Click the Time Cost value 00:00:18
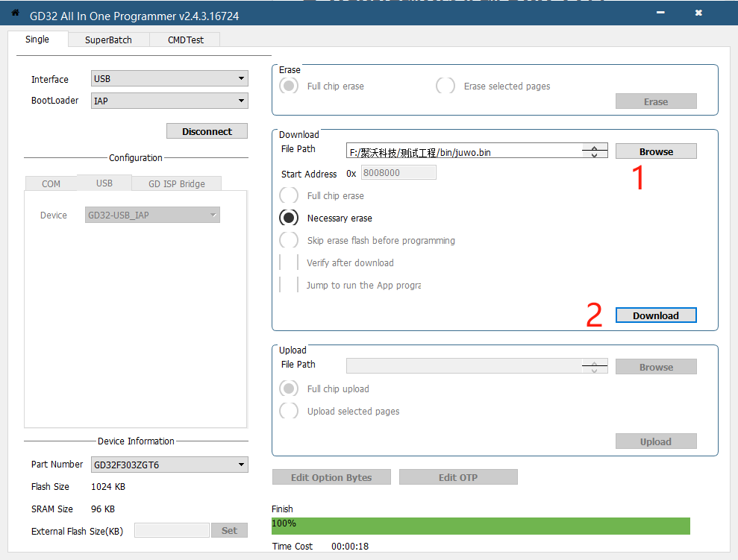The height and width of the screenshot is (560, 738). pos(350,547)
